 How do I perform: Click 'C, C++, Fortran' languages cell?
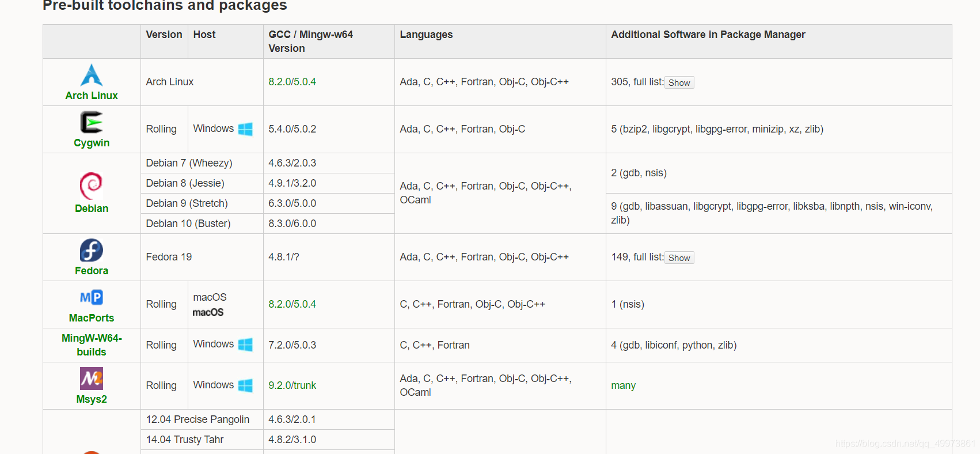tap(500, 345)
